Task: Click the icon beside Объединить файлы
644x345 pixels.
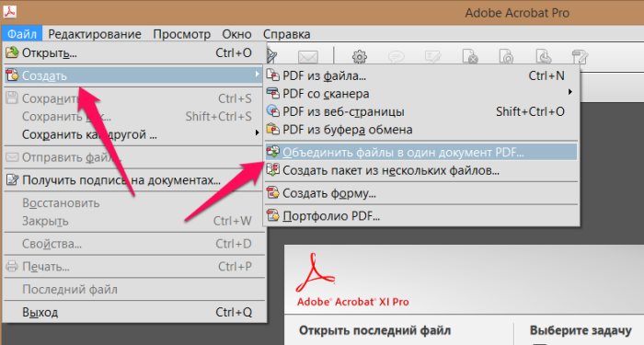Action: [x=272, y=152]
